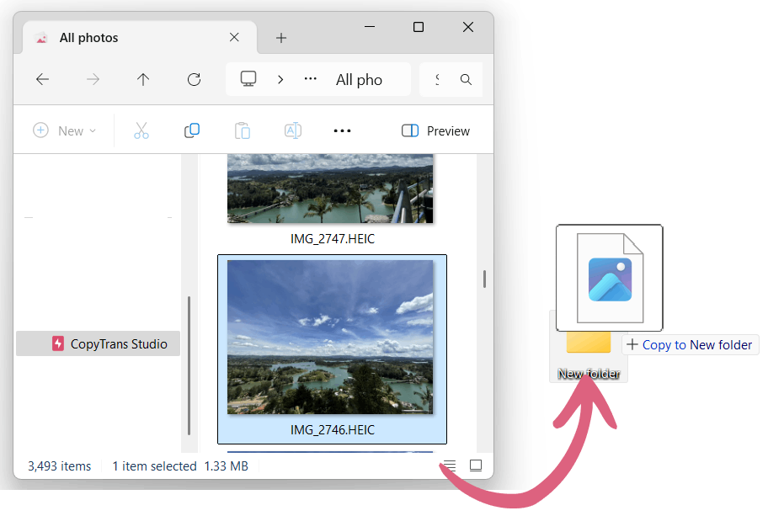Viewport: 768px width, 532px height.
Task: Click the Paste icon
Action: coord(242,130)
